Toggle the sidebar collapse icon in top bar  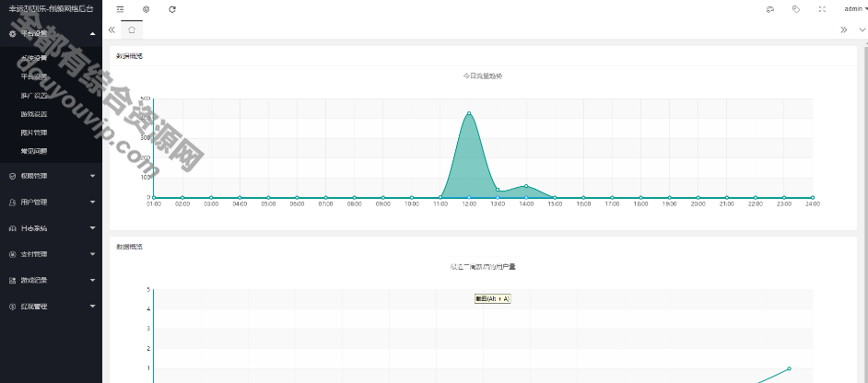(x=120, y=9)
